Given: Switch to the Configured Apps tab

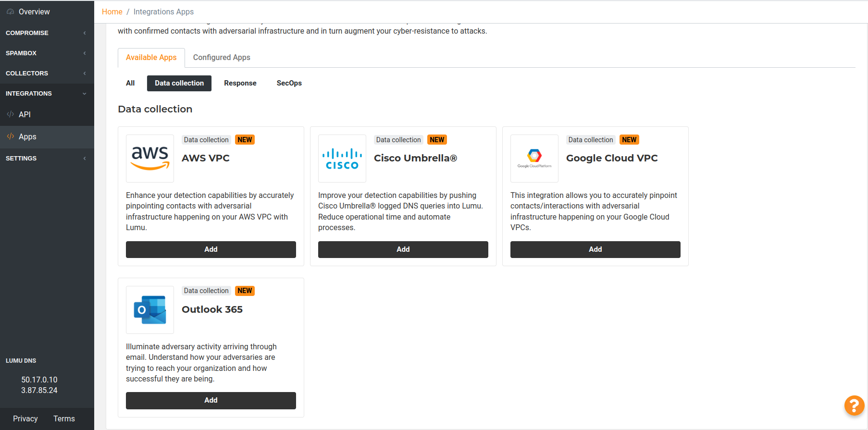Looking at the screenshot, I should (222, 58).
